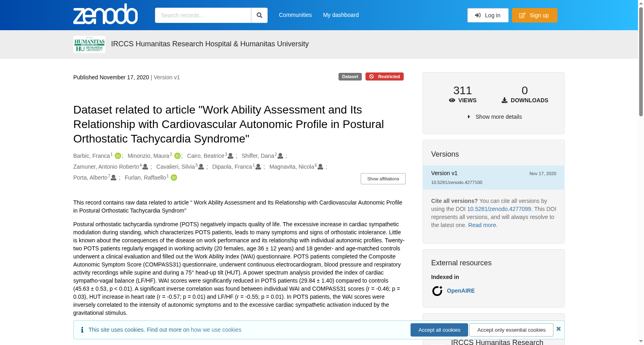Open My dashboard menu item

pyautogui.click(x=341, y=15)
